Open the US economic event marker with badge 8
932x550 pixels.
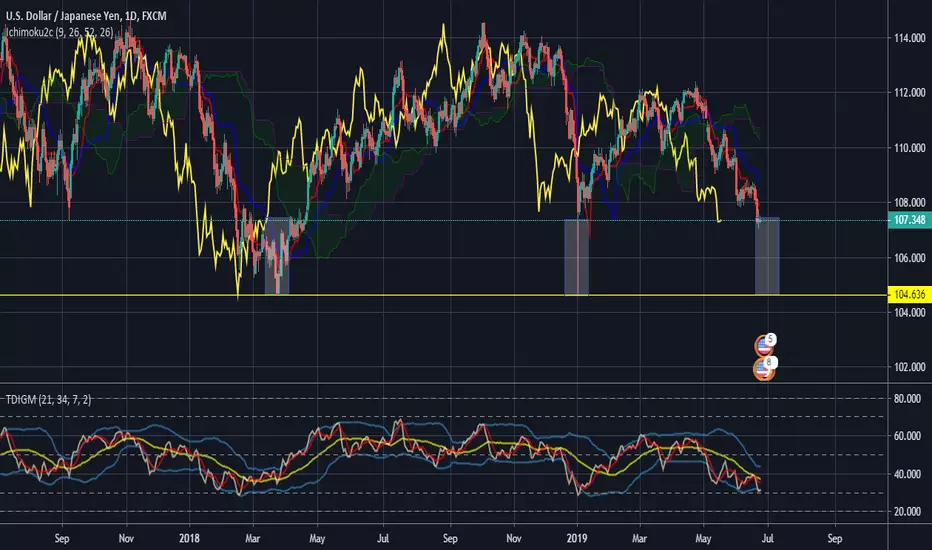coord(764,369)
